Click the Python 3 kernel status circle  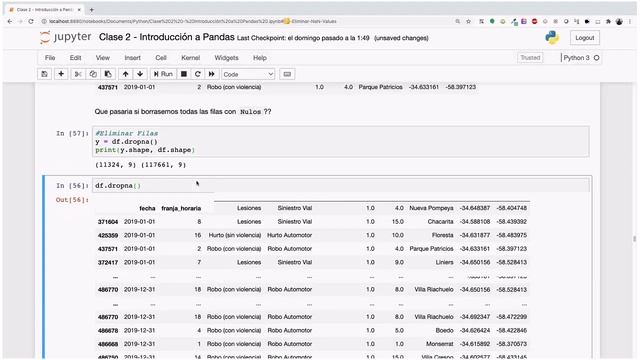click(596, 58)
